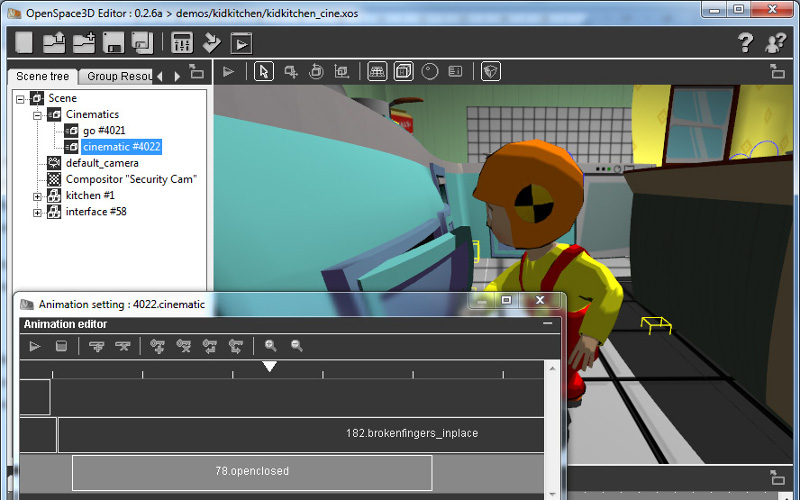Click the New scene icon in main toolbar
Viewport: 800px width, 500px height.
pos(25,42)
